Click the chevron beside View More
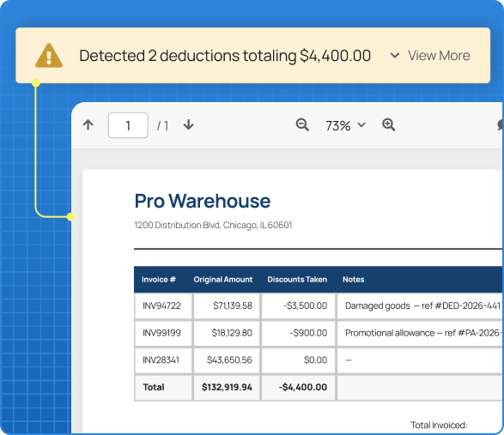 point(395,56)
